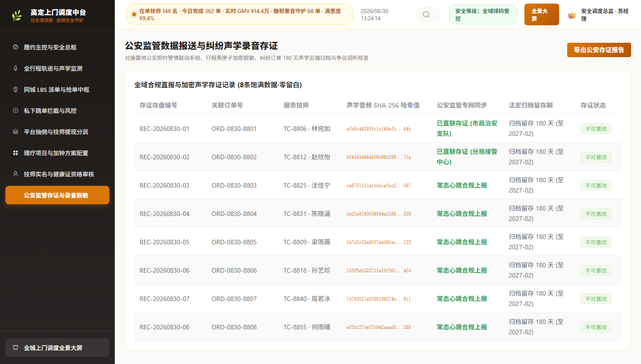This screenshot has width=641, height=364.
Task: Click technician TC-8818 · 孙艺珍
Action: (307, 270)
